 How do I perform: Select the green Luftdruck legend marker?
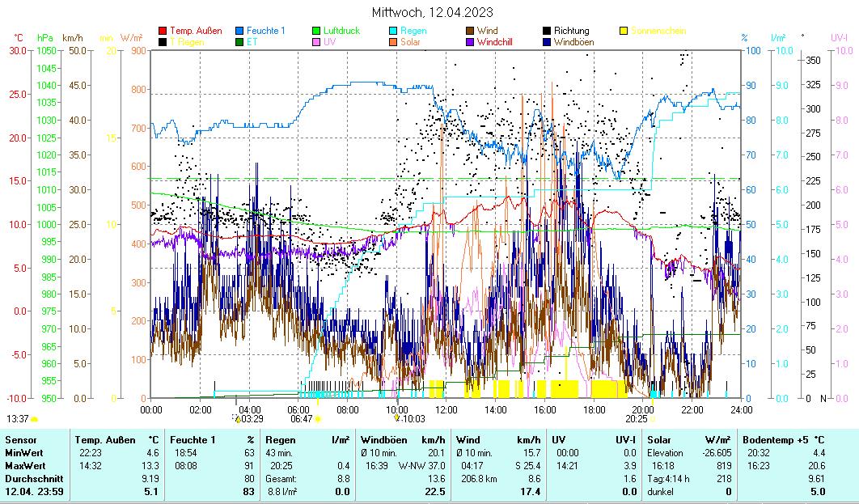point(317,32)
